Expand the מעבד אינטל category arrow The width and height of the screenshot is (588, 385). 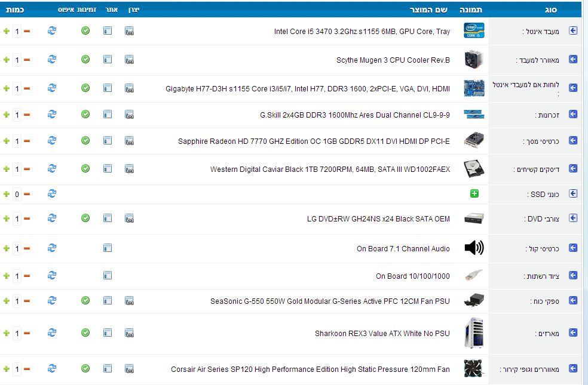coord(573,31)
